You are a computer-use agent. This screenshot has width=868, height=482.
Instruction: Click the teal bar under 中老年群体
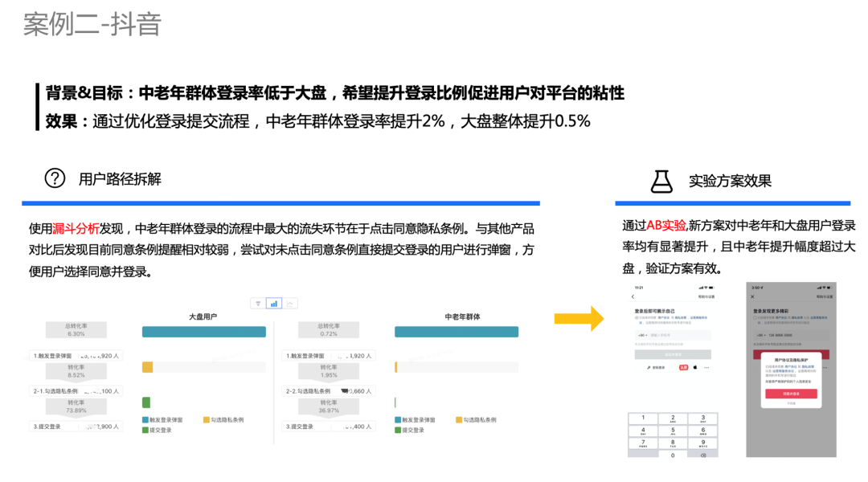457,332
